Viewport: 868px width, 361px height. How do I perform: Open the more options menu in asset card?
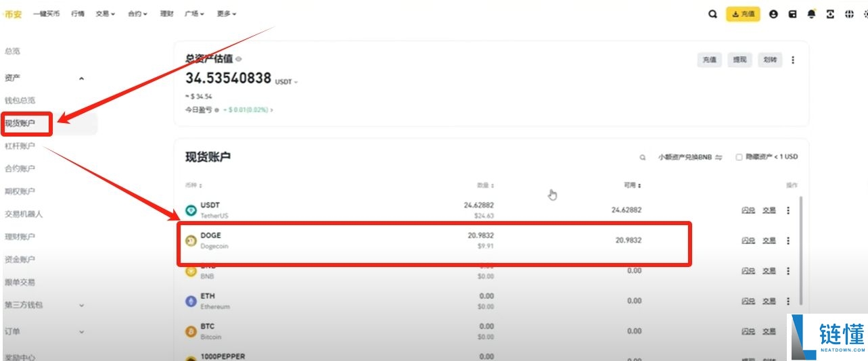(793, 60)
